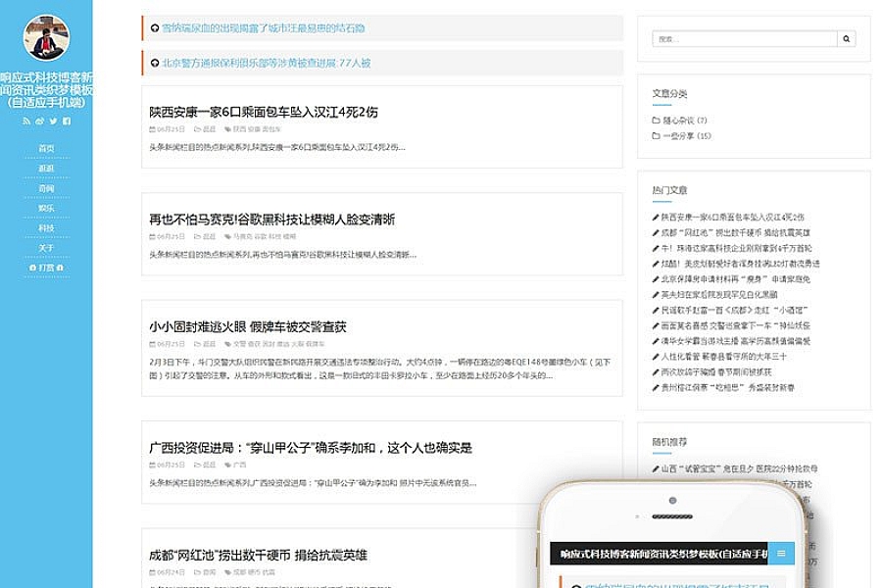Screen dimensions: 882x588
Task: Open the 关于 page link
Action: (x=46, y=248)
